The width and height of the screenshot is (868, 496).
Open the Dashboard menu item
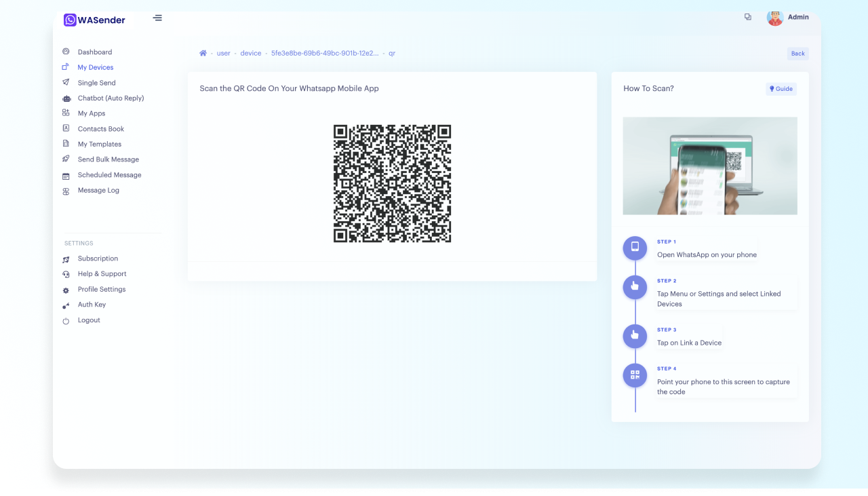click(x=95, y=52)
